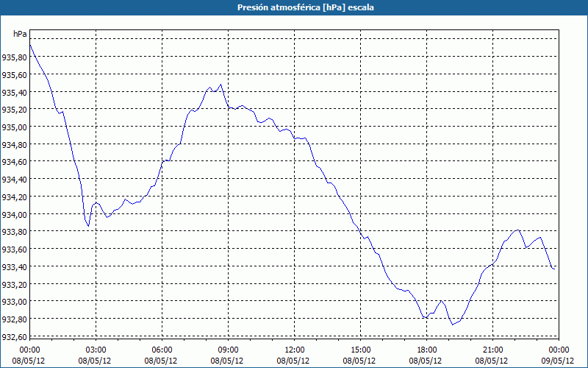588x368 pixels.
Task: Select the 935,60 y-axis label
Action: click(x=14, y=75)
